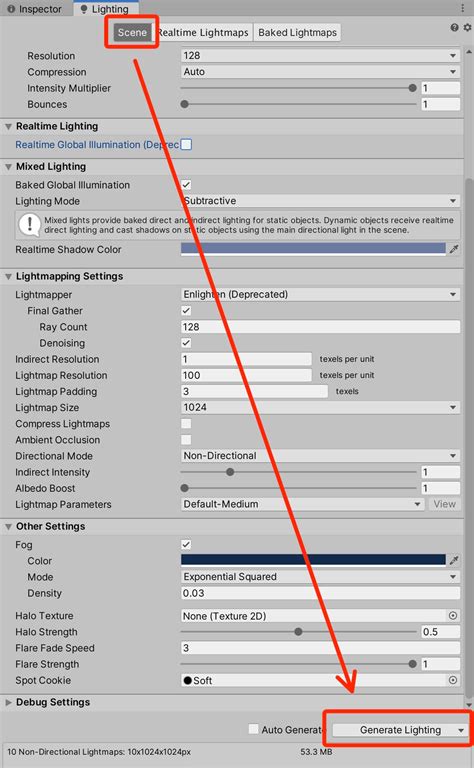Open the Generate Lighting dropdown arrow
Viewport: 474px width, 768px height.
click(x=460, y=730)
